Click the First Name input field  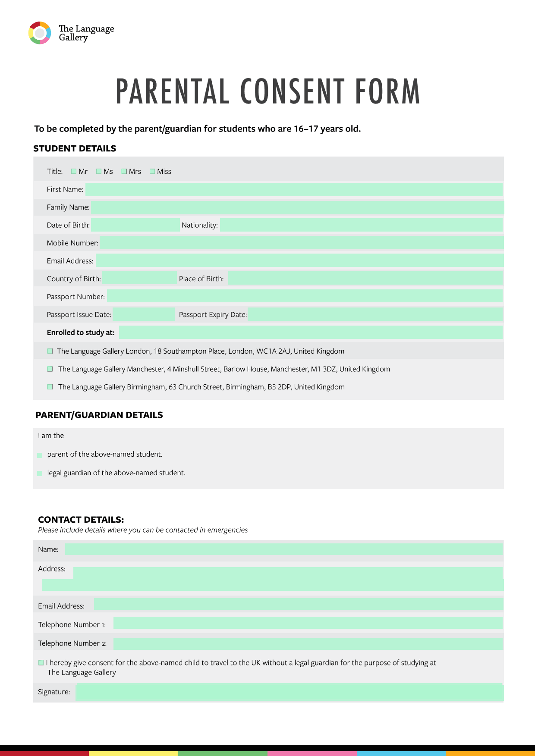coord(293,189)
